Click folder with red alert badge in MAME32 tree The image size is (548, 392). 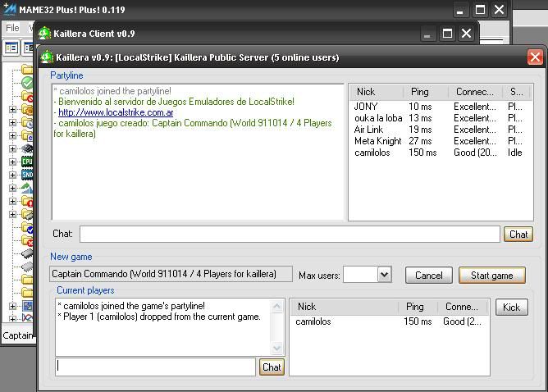pyautogui.click(x=27, y=201)
